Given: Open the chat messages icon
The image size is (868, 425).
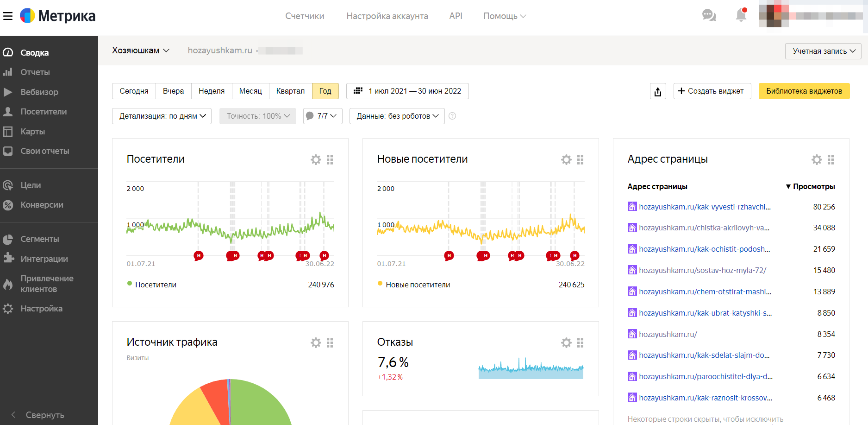Looking at the screenshot, I should [709, 16].
